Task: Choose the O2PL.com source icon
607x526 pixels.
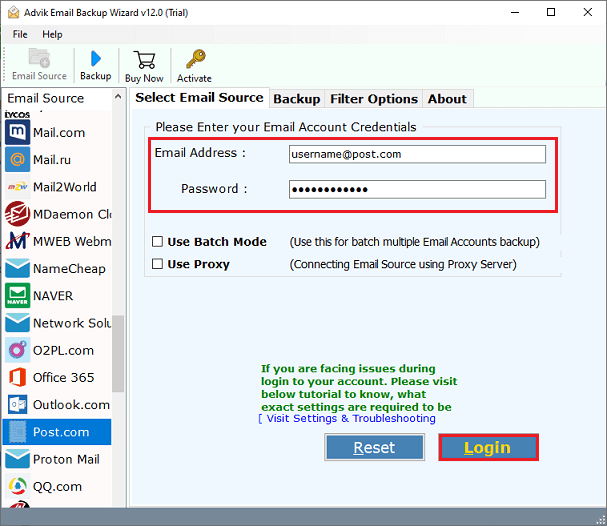Action: pyautogui.click(x=17, y=350)
